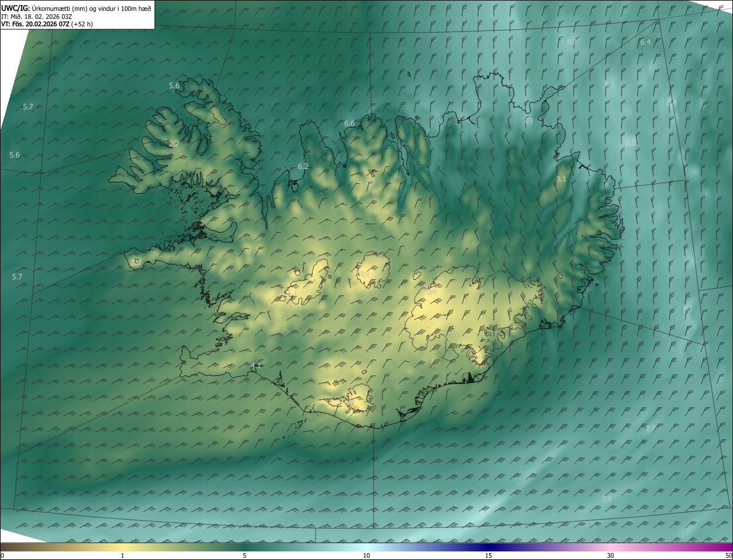This screenshot has width=733, height=560.
Task: Click the 'IT: Mið. 18. 02. 2026 03Z' line
Action: click(37, 17)
